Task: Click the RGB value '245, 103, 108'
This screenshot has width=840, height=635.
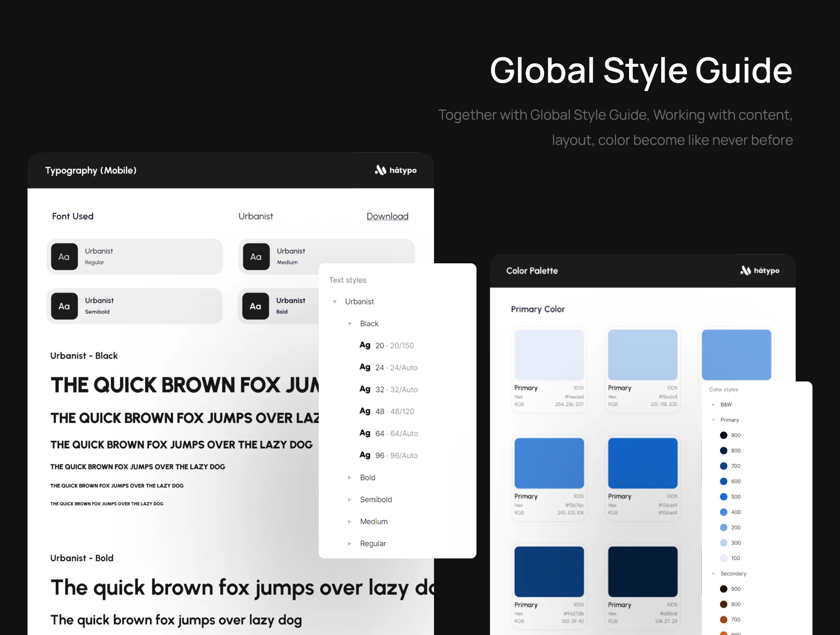Action: (570, 513)
